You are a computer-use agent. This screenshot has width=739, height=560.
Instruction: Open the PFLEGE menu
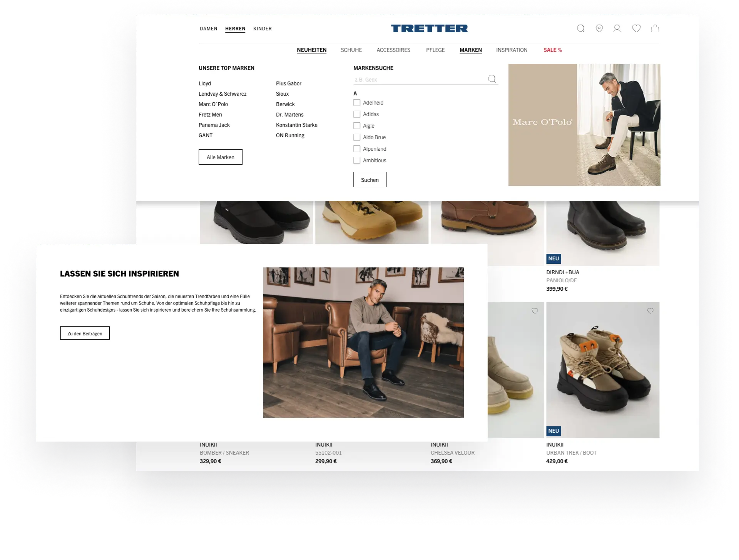pos(435,50)
